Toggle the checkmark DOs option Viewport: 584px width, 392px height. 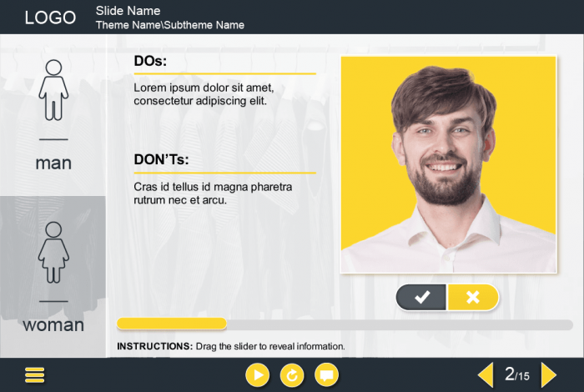click(x=421, y=297)
